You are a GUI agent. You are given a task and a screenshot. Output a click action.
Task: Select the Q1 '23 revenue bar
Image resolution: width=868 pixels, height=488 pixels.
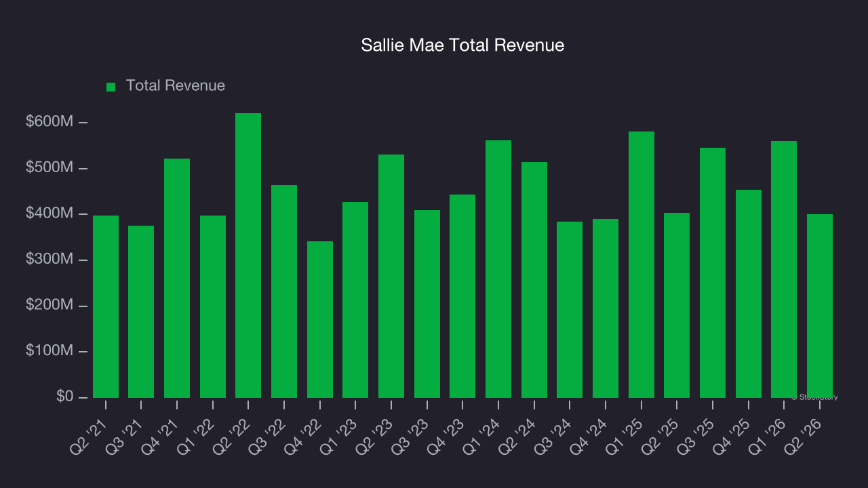pos(355,300)
